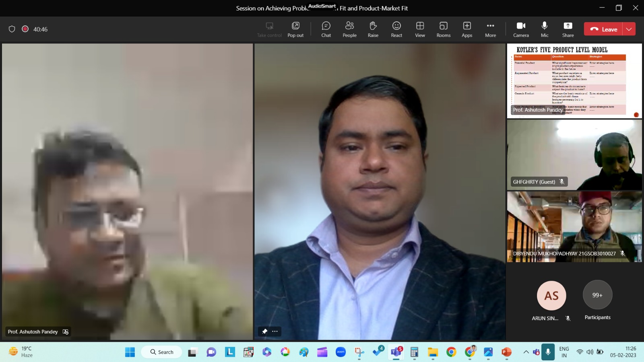Show hidden system tray icons
The height and width of the screenshot is (362, 644).
tap(526, 352)
